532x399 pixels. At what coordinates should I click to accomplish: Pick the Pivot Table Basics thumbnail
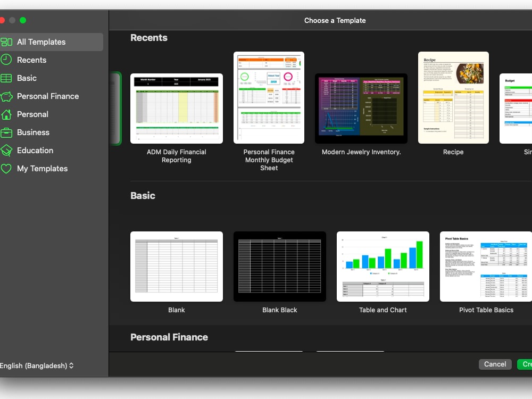tap(486, 267)
